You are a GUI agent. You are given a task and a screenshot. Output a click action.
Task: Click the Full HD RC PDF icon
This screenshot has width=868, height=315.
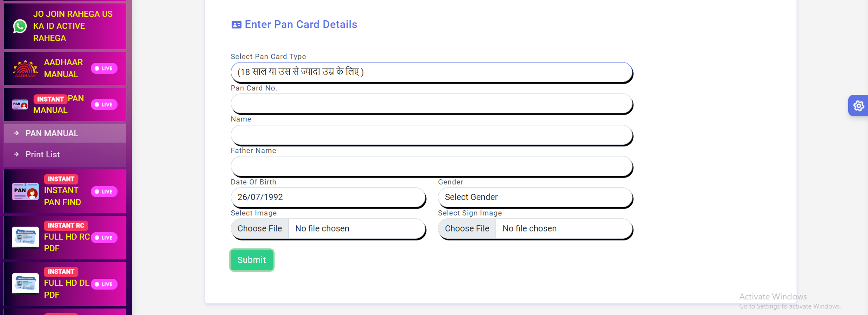(x=25, y=237)
